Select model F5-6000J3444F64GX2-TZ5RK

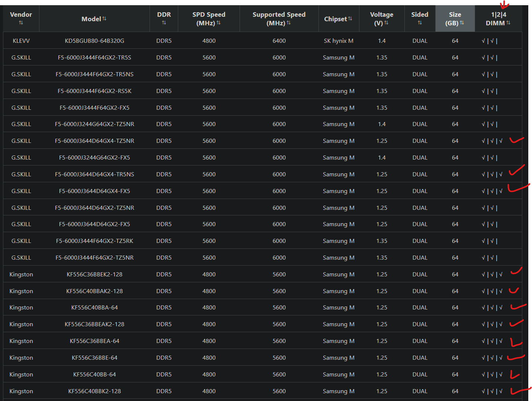coord(94,241)
